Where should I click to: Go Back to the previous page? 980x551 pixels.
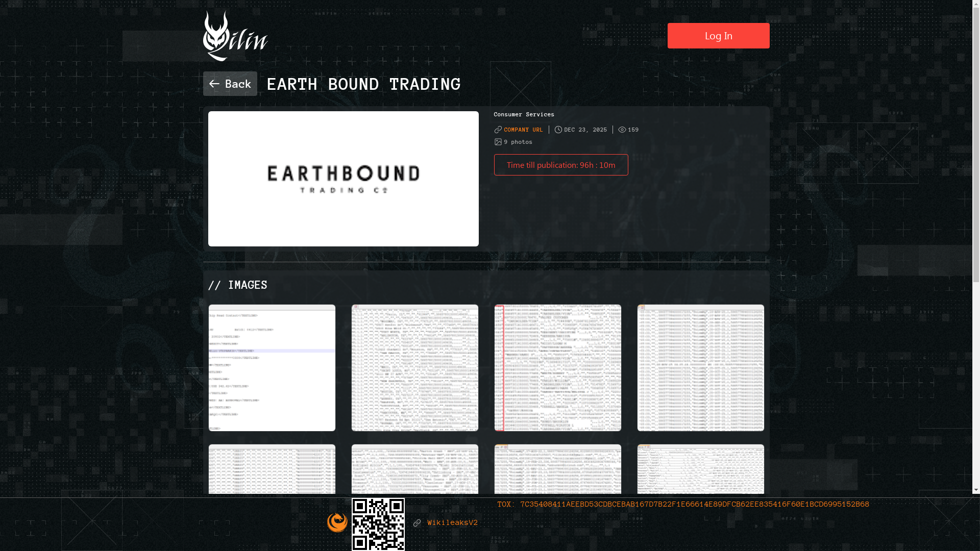230,84
